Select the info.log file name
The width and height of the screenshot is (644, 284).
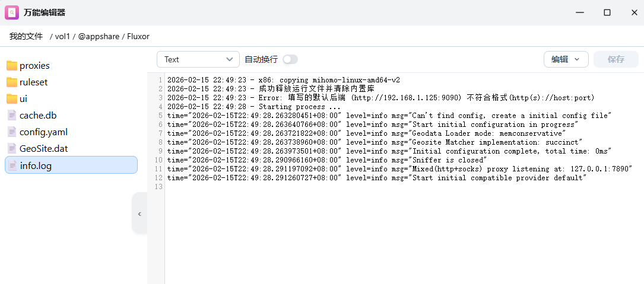click(36, 166)
